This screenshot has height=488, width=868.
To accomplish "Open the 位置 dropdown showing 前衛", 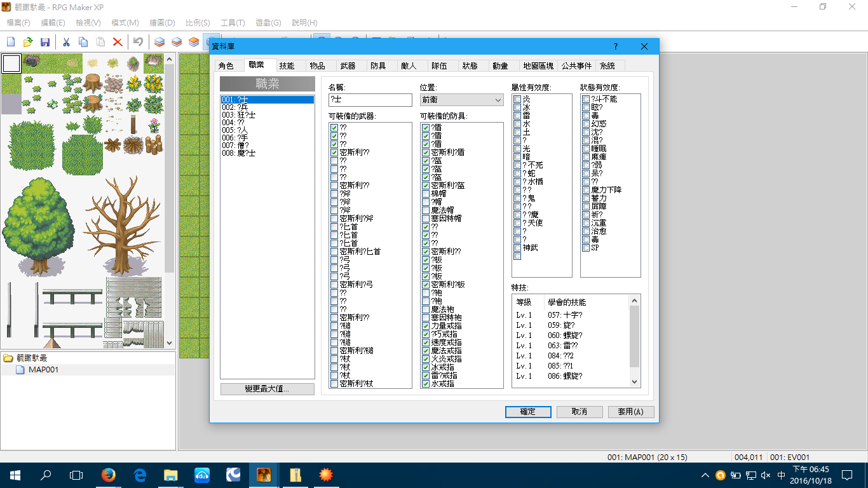I will (462, 100).
